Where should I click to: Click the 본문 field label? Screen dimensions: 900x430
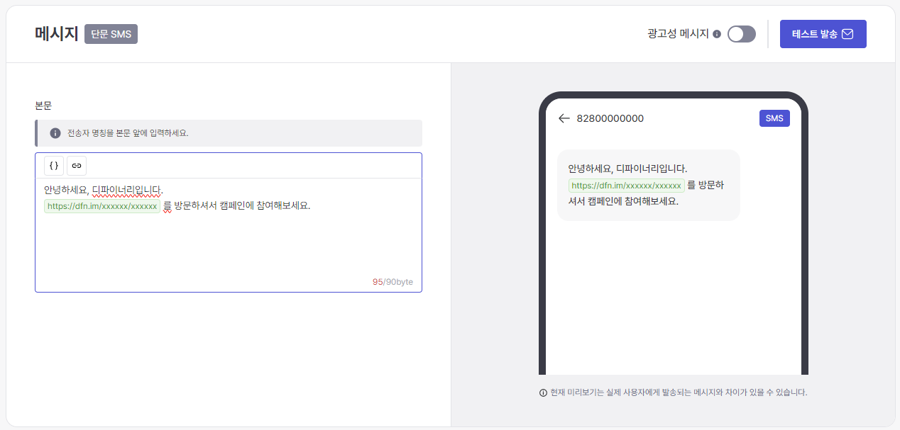43,105
